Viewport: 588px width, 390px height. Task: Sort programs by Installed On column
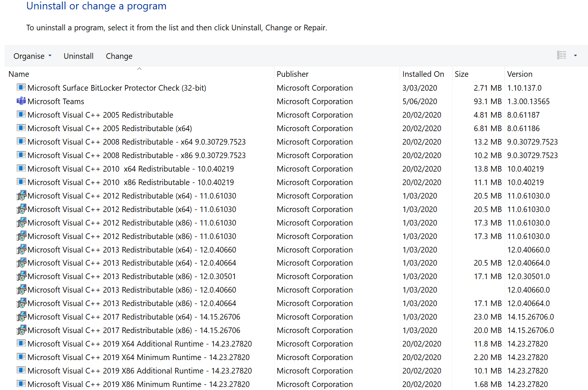pos(423,74)
